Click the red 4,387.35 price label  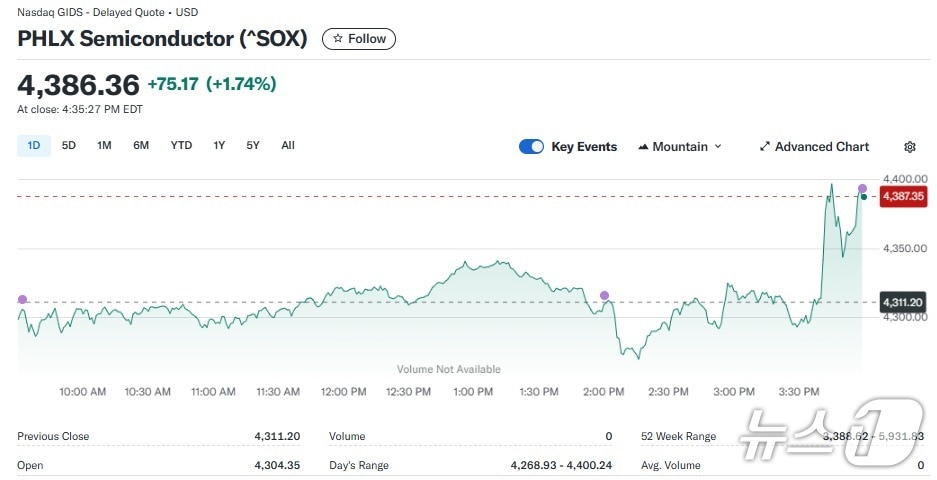pos(903,196)
